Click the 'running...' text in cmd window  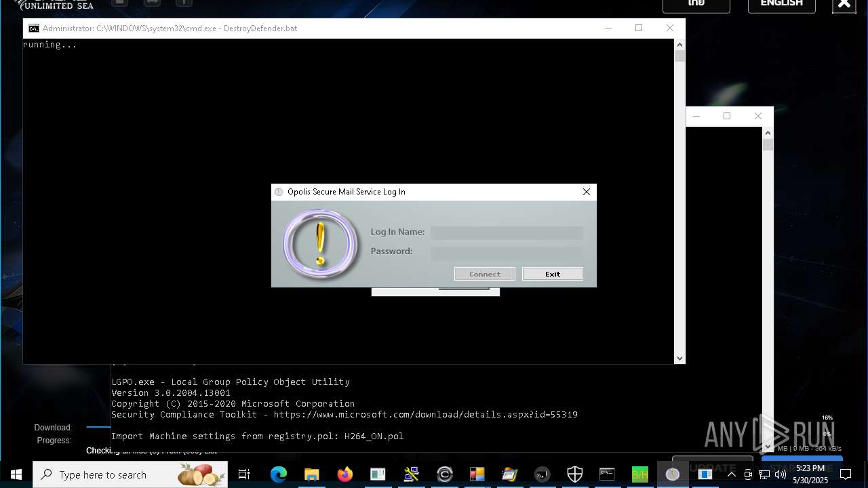coord(50,45)
